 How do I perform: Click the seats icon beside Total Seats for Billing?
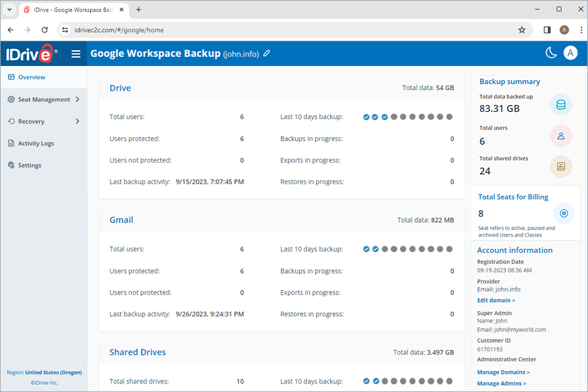563,212
